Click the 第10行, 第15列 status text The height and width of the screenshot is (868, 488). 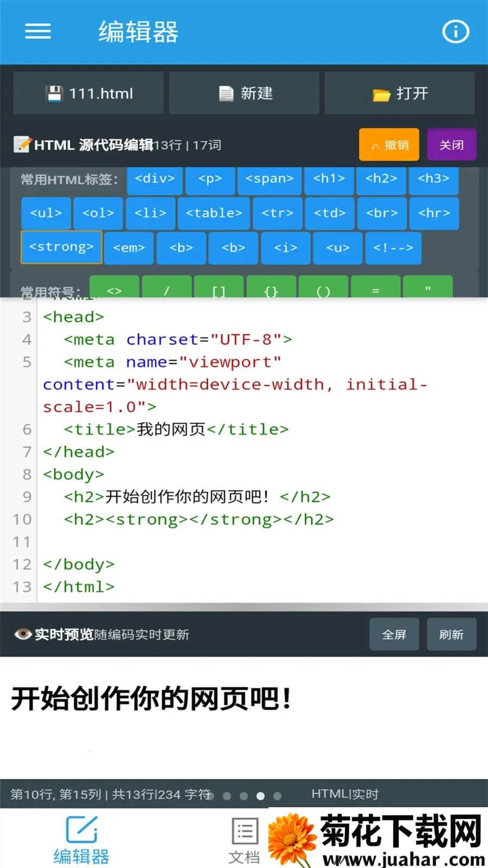coord(56,794)
